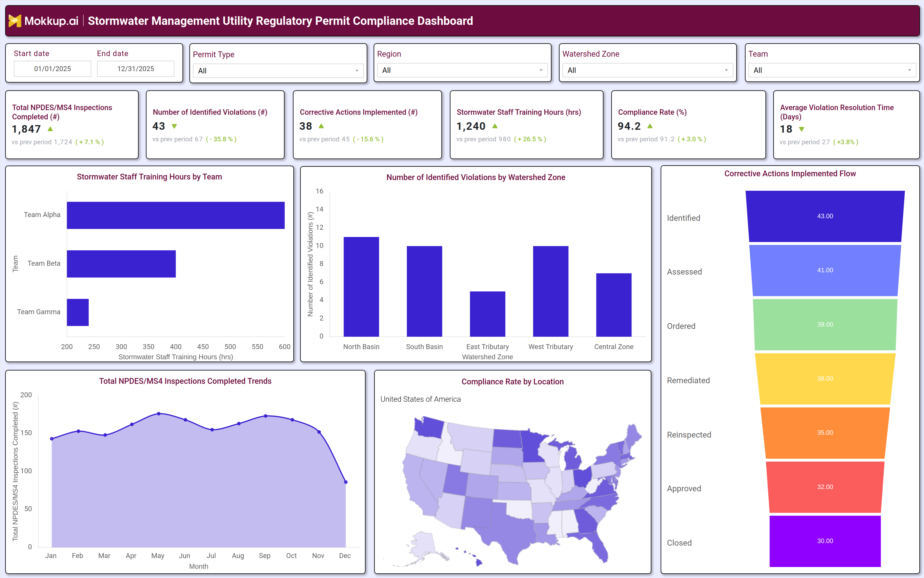
Task: Click Washington state on the compliance map
Action: [x=430, y=427]
